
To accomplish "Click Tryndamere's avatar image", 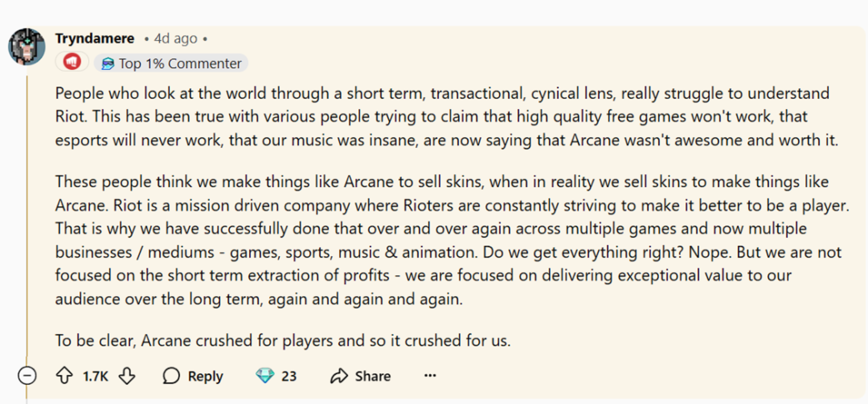I will coord(27,46).
